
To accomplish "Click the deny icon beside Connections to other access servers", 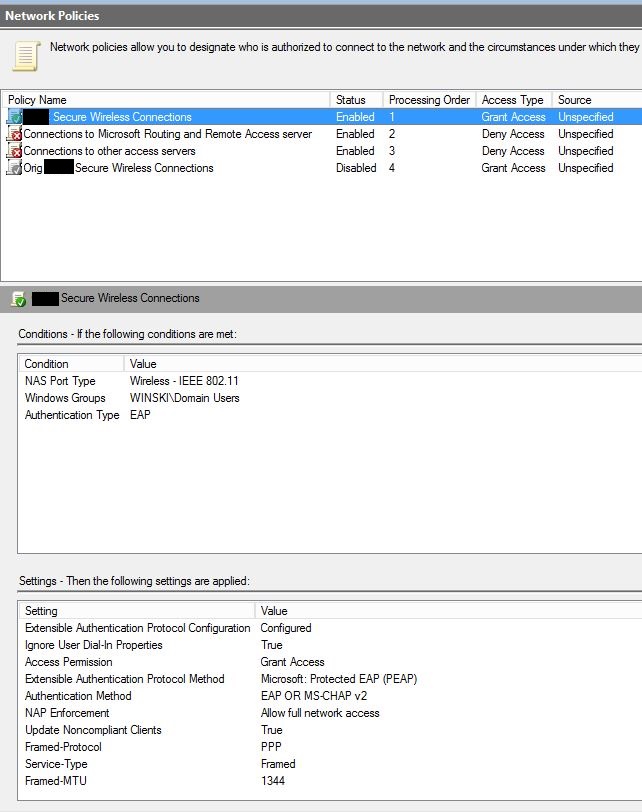I will pyautogui.click(x=14, y=151).
